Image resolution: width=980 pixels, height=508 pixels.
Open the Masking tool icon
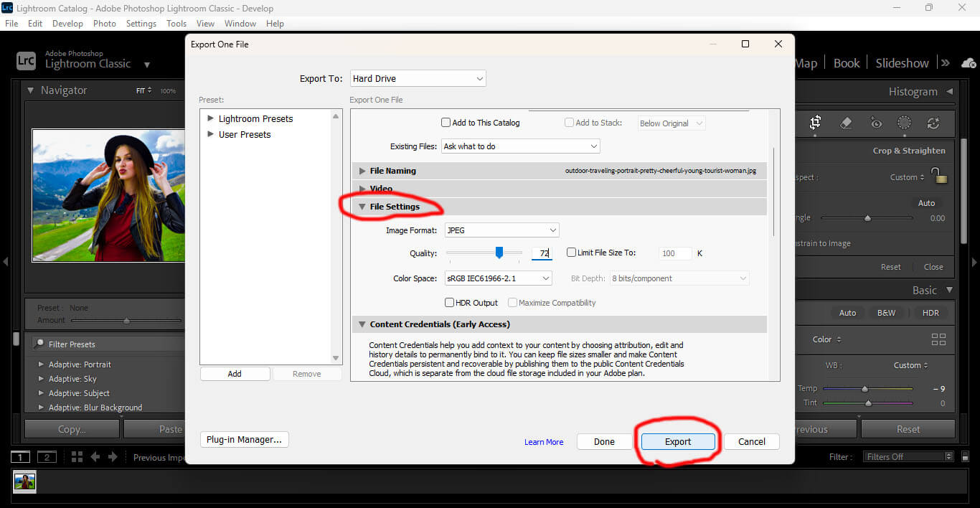click(x=904, y=123)
